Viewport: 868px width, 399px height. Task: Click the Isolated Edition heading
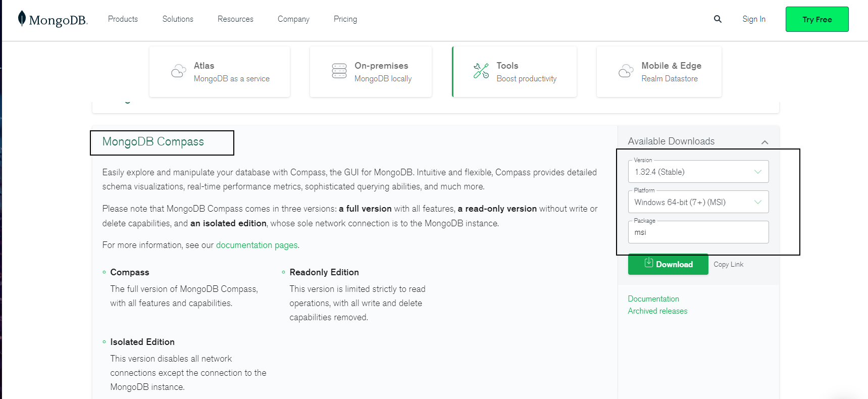(142, 342)
